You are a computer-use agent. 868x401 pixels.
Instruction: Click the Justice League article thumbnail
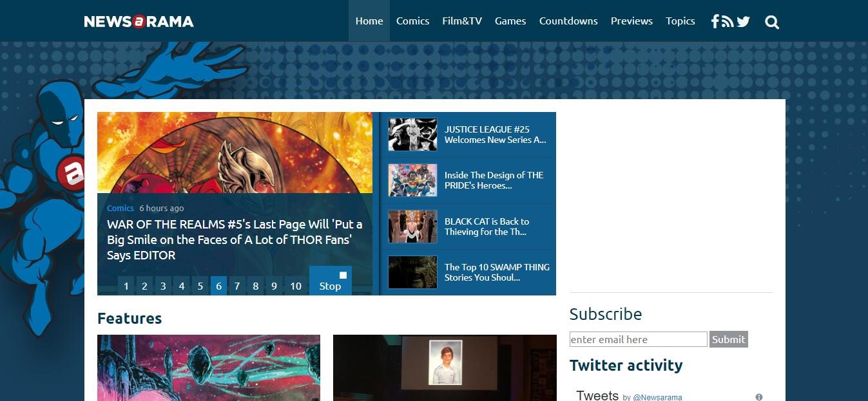tap(412, 135)
